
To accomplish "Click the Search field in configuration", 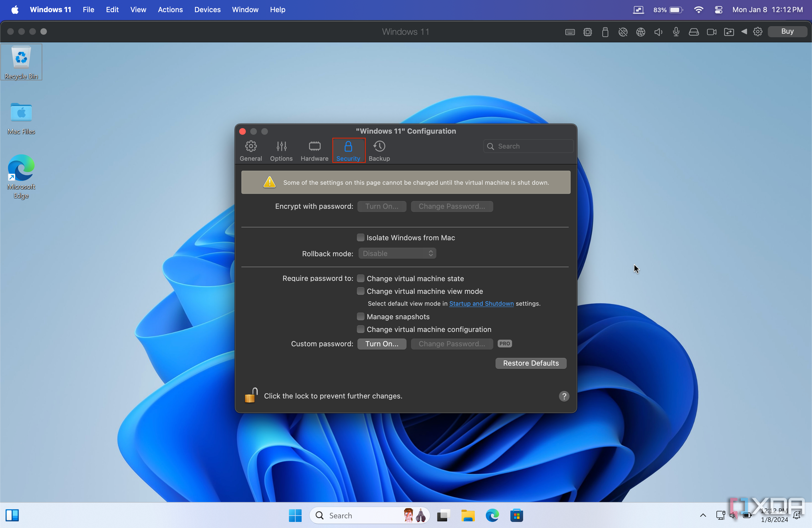I will coord(527,146).
